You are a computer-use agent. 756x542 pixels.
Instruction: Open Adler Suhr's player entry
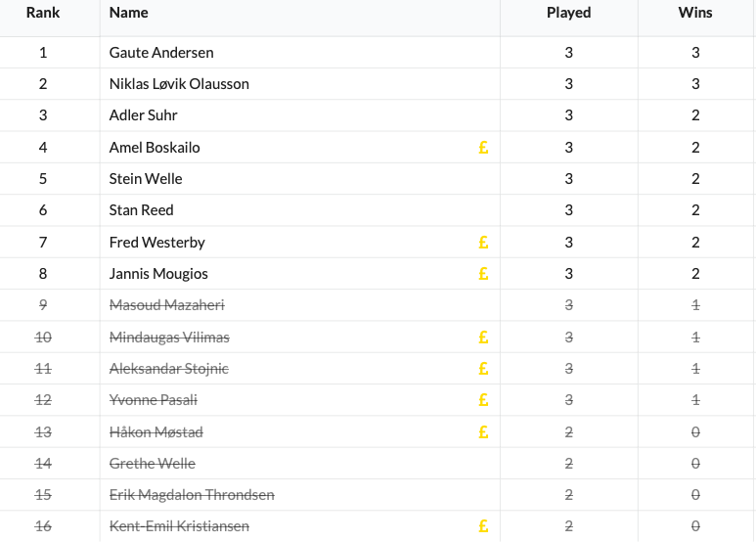[x=144, y=115]
